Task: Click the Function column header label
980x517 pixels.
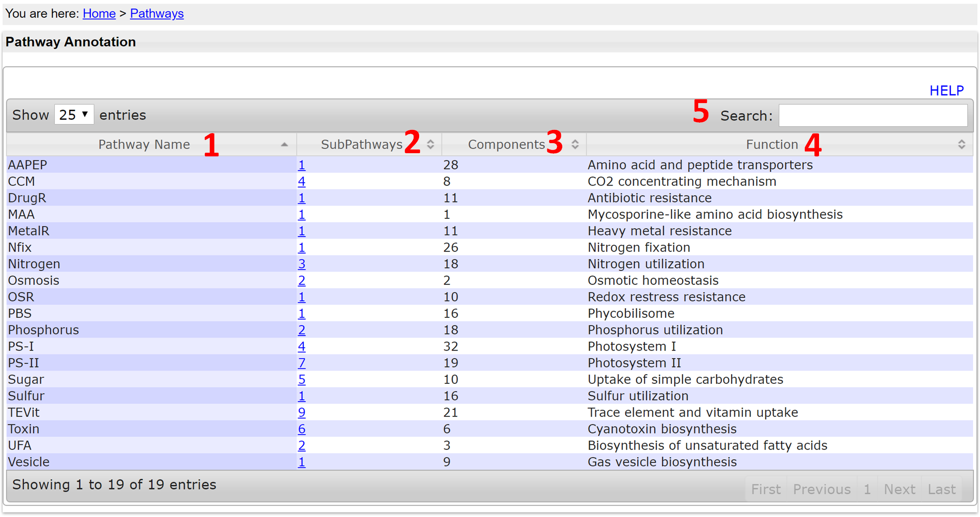Action: pos(772,145)
